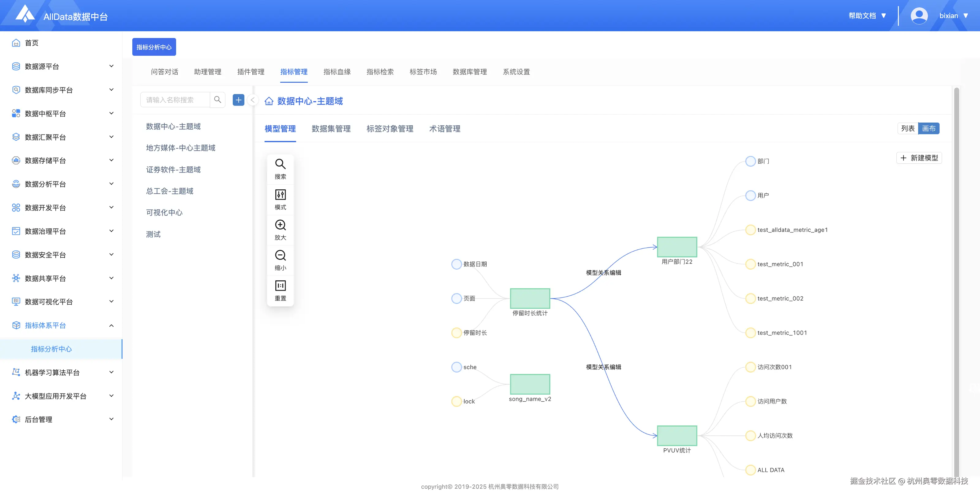Click the green 停留时长统计 model node

click(x=530, y=299)
